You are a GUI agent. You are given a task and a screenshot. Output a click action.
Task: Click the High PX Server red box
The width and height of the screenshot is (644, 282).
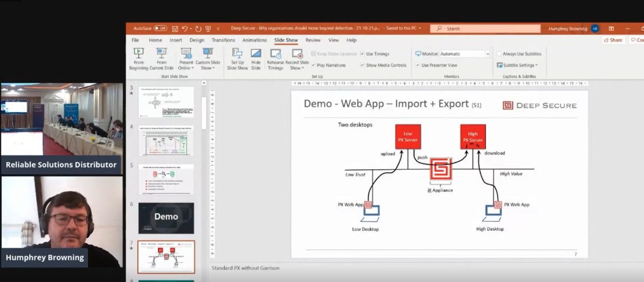coord(473,137)
